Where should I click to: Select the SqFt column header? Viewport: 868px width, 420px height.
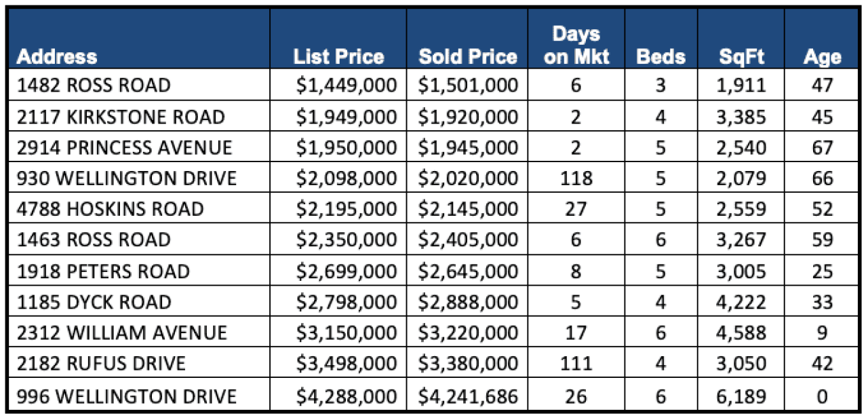[741, 57]
